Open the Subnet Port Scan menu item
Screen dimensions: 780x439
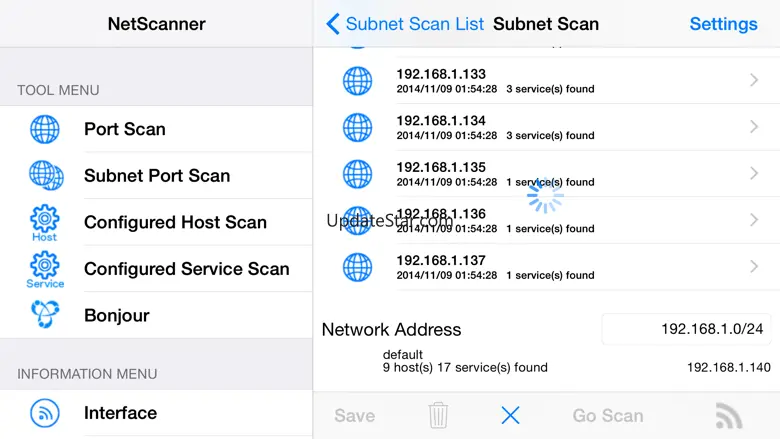point(156,176)
